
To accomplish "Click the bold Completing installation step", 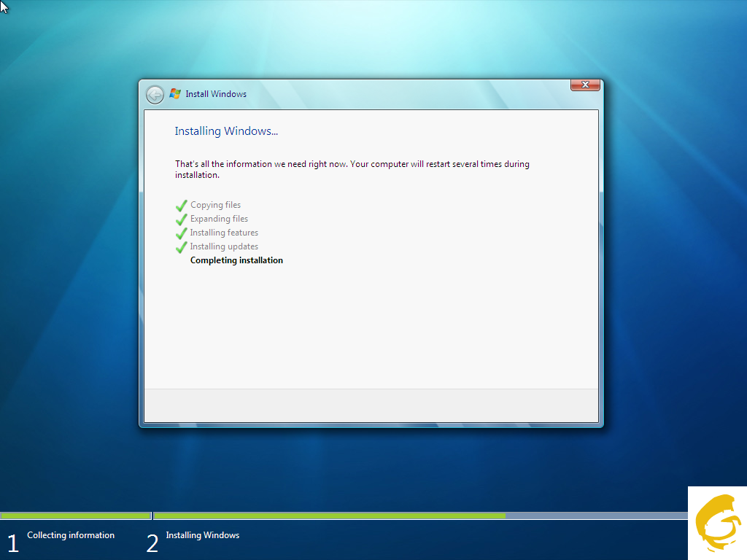I will point(236,260).
